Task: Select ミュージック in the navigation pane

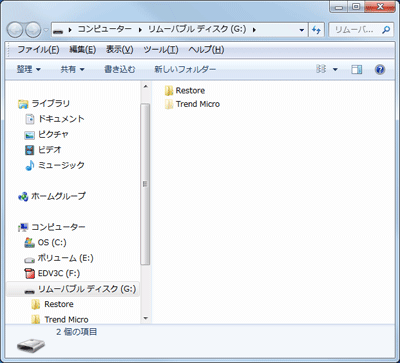Action: tap(55, 165)
